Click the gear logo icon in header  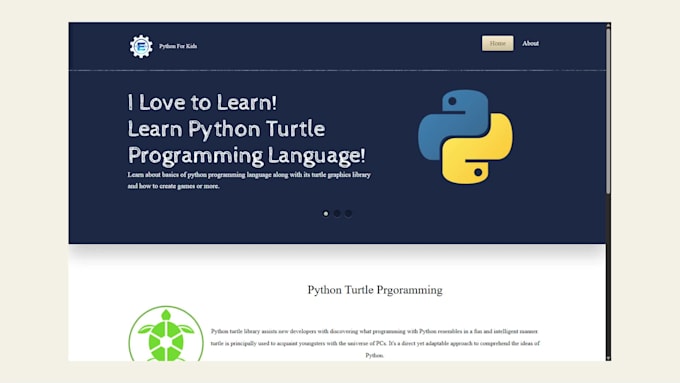click(141, 46)
